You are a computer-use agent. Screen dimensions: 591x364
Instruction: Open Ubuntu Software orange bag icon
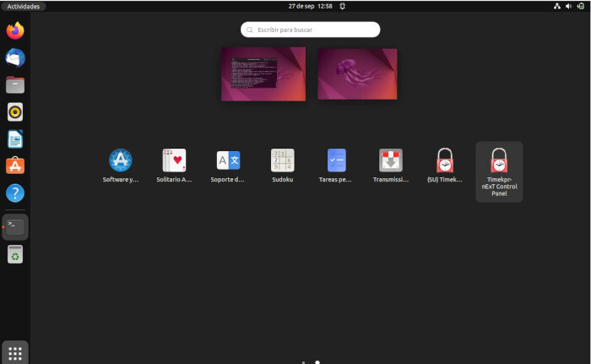(15, 166)
